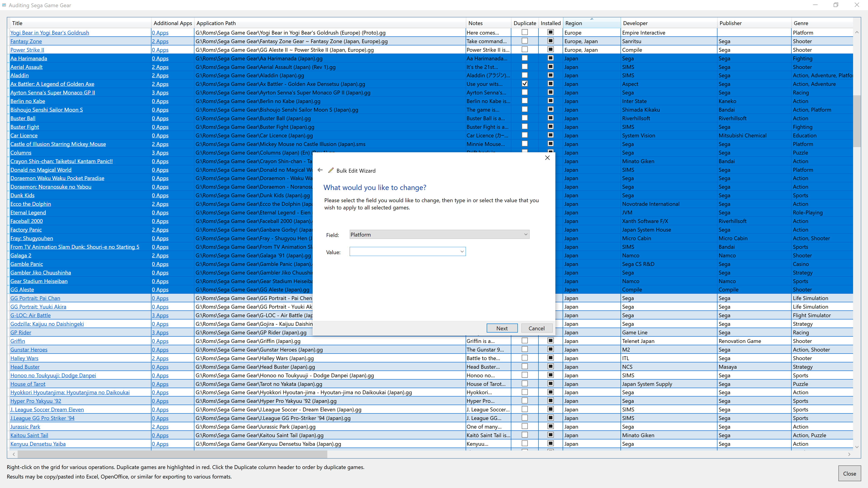The image size is (868, 488).
Task: Click the Cancel button in wizard
Action: tap(536, 328)
